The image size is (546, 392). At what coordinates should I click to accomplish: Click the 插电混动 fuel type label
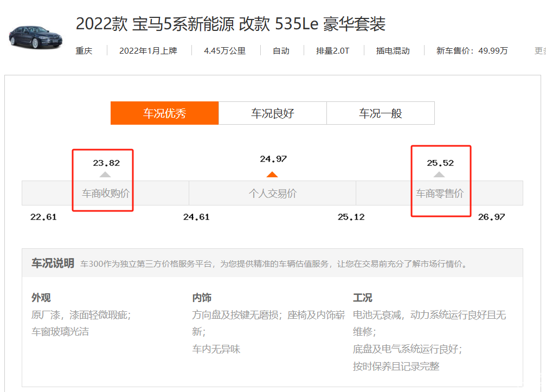click(393, 50)
